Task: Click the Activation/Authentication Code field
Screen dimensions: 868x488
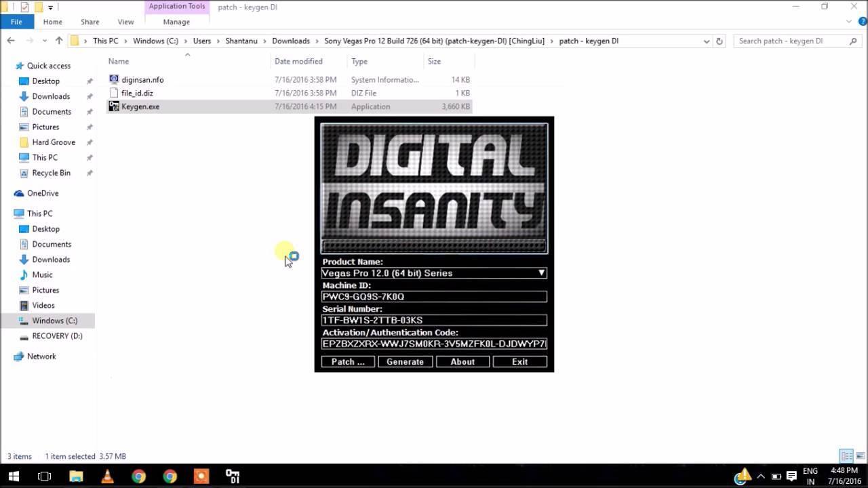Action: click(434, 344)
